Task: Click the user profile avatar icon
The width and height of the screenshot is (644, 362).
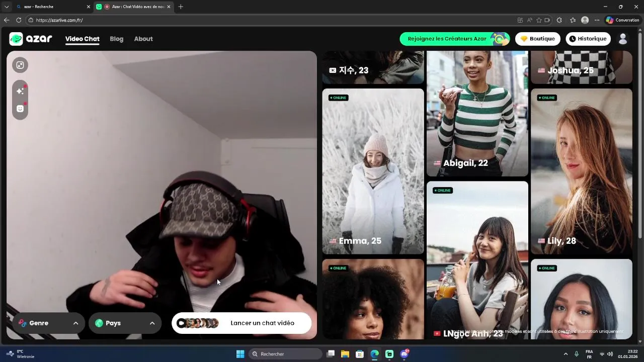Action: (x=623, y=39)
